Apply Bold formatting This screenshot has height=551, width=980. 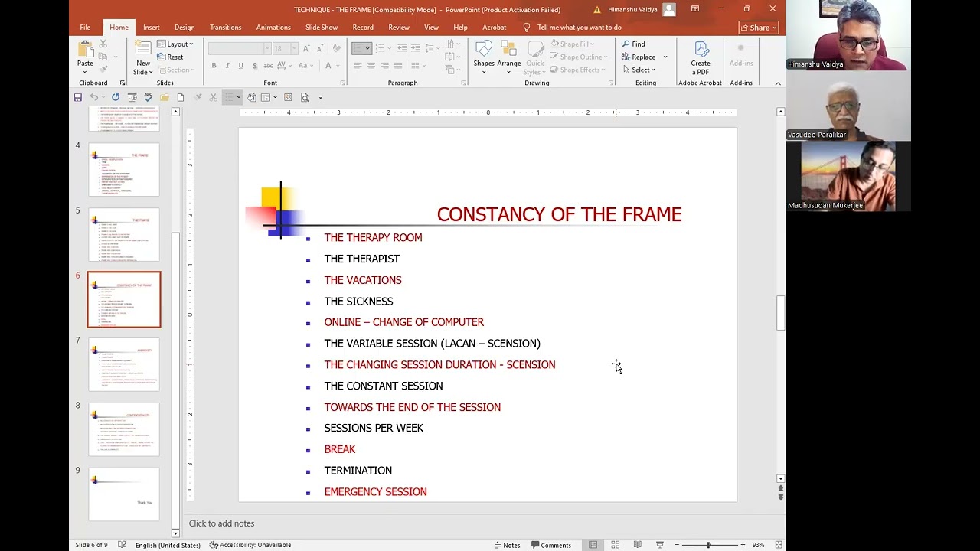coord(214,66)
